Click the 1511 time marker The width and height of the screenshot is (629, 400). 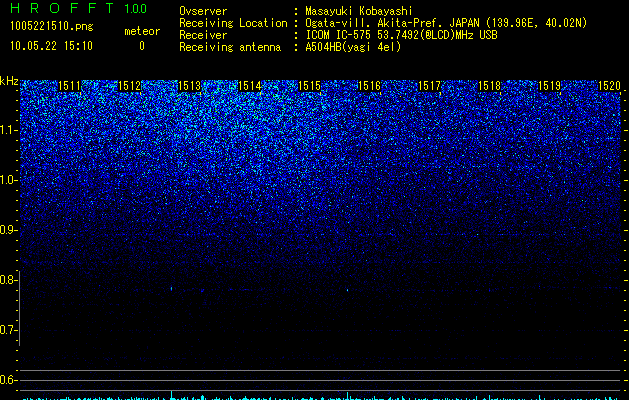point(69,86)
